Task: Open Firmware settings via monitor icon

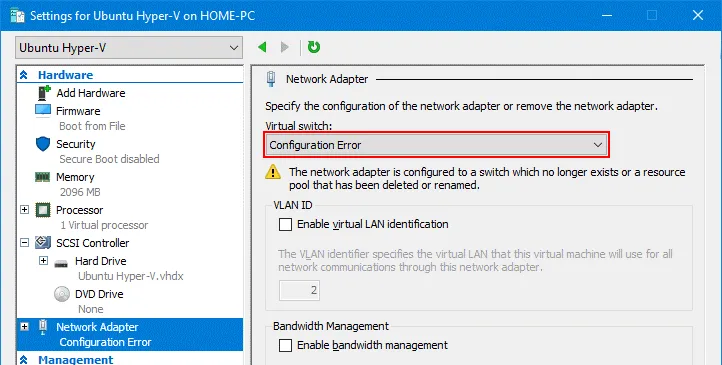Action: pos(43,110)
